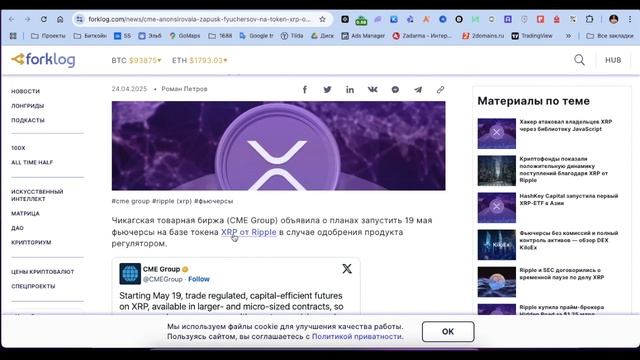Open the Лонгриды section
The height and width of the screenshot is (360, 640).
point(27,106)
